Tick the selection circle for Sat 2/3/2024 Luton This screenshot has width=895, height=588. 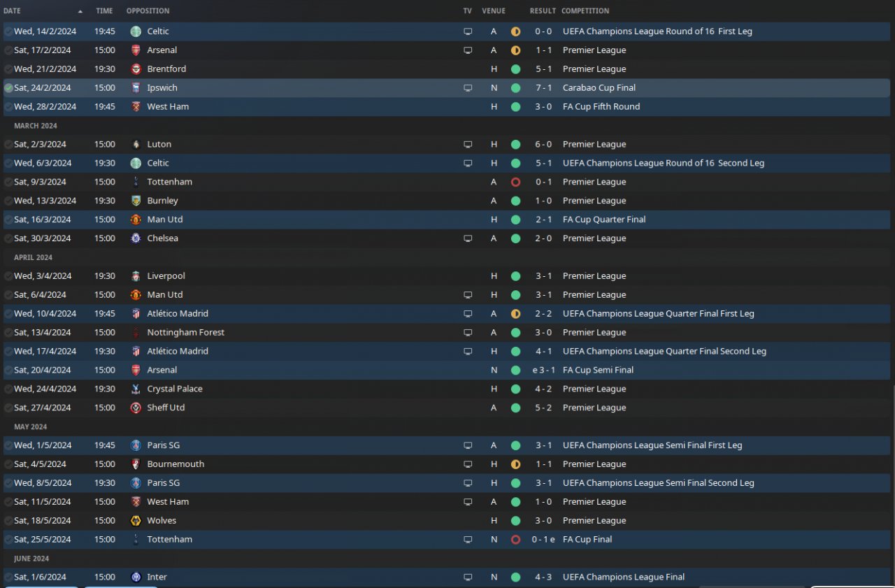tap(8, 145)
